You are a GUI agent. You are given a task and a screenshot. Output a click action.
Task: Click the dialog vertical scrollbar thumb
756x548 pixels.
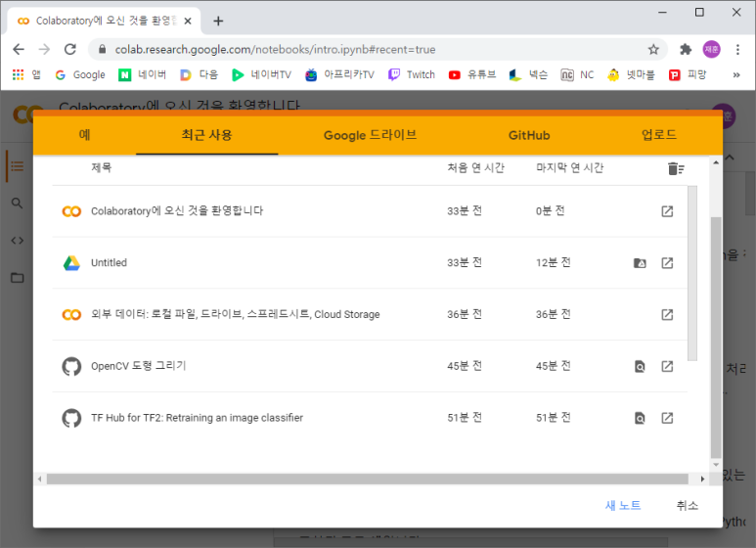tap(716, 338)
